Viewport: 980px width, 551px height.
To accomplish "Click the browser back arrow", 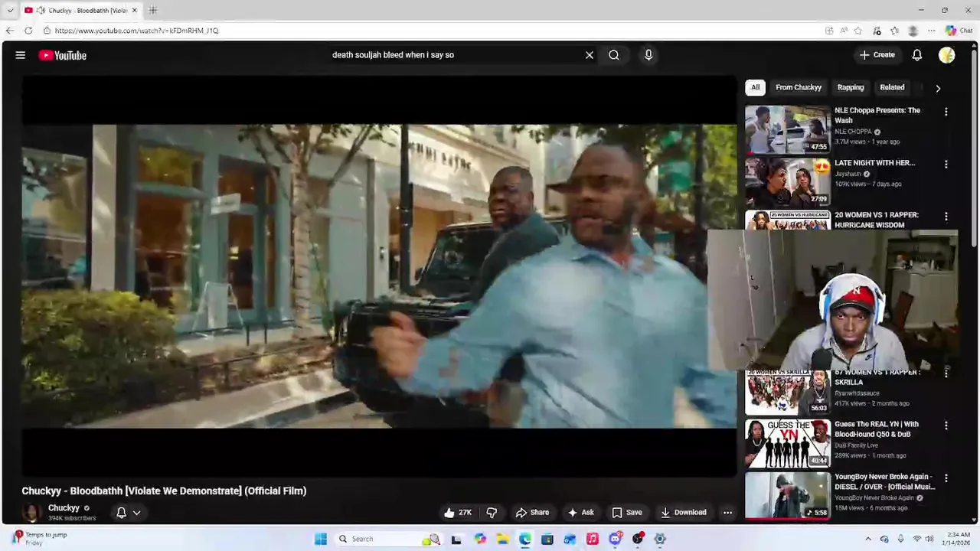I will pyautogui.click(x=9, y=31).
